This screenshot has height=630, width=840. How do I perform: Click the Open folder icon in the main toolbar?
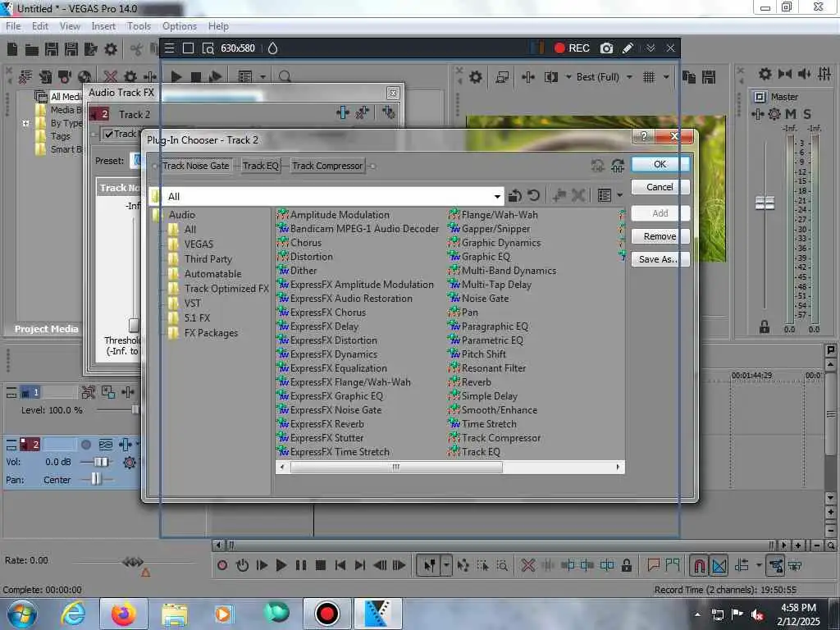(x=32, y=50)
